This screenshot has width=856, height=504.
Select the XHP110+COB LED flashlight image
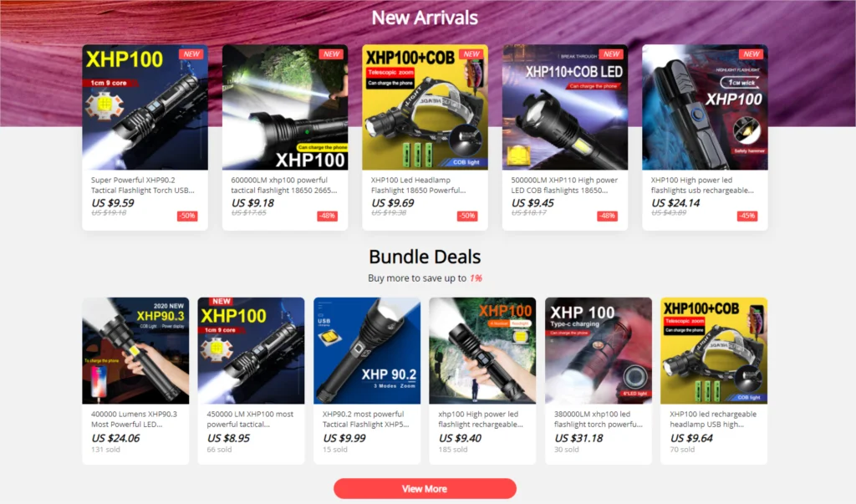(x=565, y=107)
